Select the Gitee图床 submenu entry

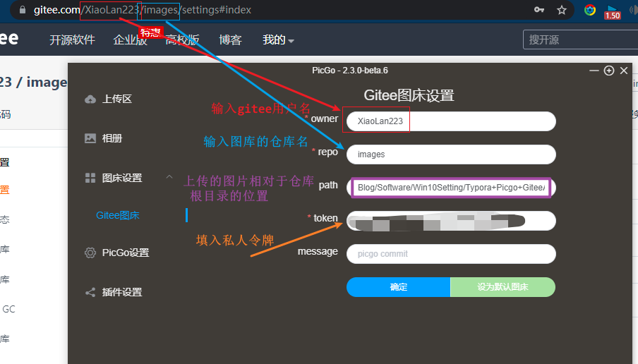tap(118, 215)
